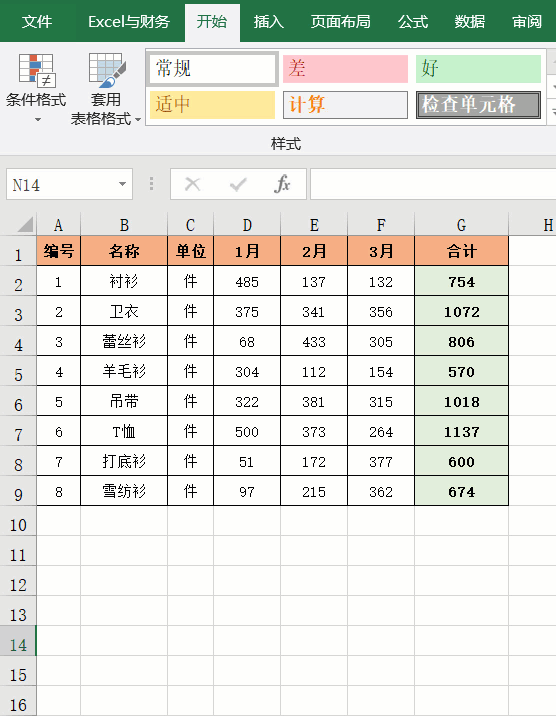556x716 pixels.
Task: Apply the 常规 cell style
Action: 212,68
